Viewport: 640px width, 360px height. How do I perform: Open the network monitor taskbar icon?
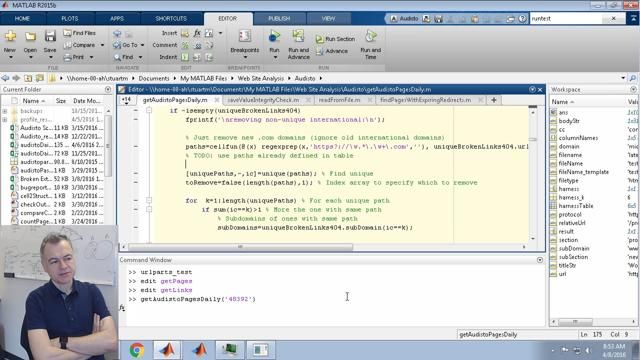pyautogui.click(x=229, y=350)
